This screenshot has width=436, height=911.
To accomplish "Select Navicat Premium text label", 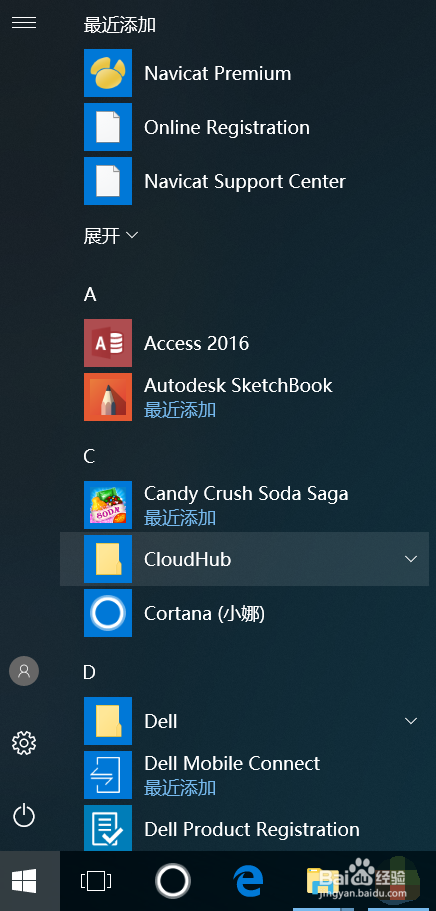I will (217, 74).
